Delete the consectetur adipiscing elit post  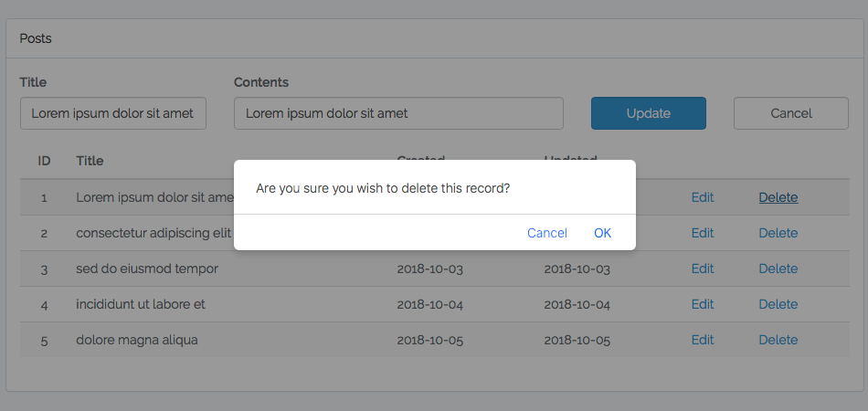coord(778,233)
